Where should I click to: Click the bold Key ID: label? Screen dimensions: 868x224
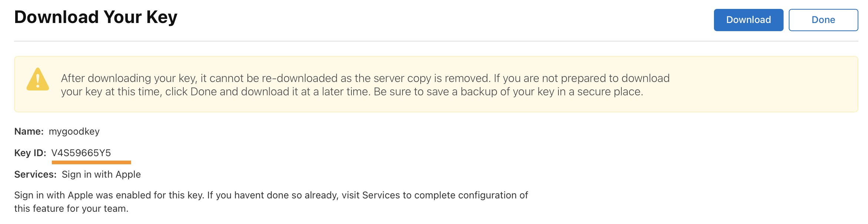pos(30,153)
